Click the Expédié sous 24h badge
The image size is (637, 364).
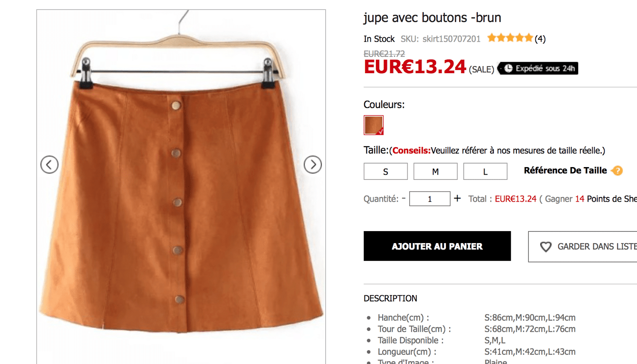click(x=538, y=68)
